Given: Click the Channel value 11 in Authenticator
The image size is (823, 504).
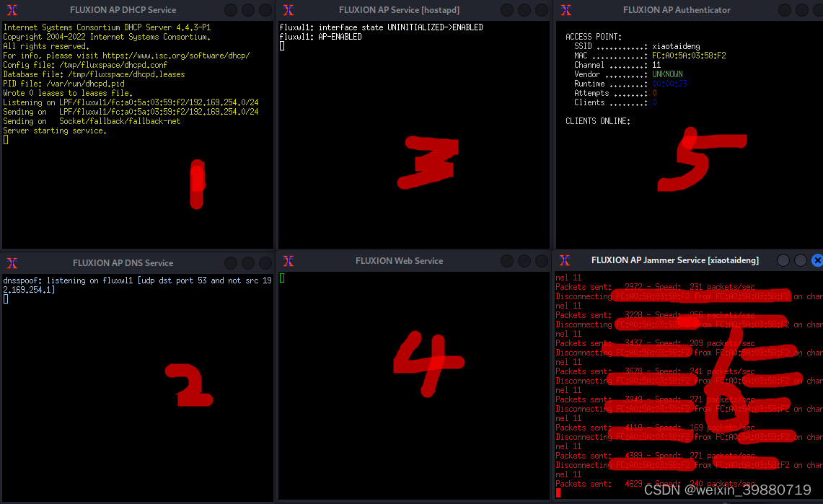Looking at the screenshot, I should tap(656, 65).
